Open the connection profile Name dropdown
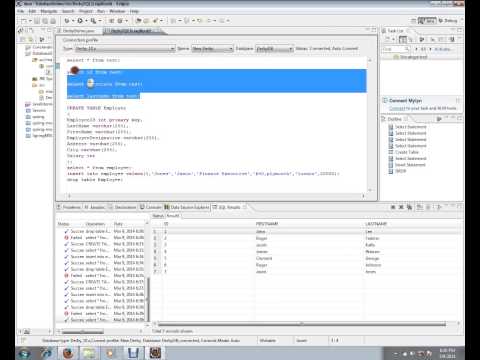The image size is (480, 360). 212,49
